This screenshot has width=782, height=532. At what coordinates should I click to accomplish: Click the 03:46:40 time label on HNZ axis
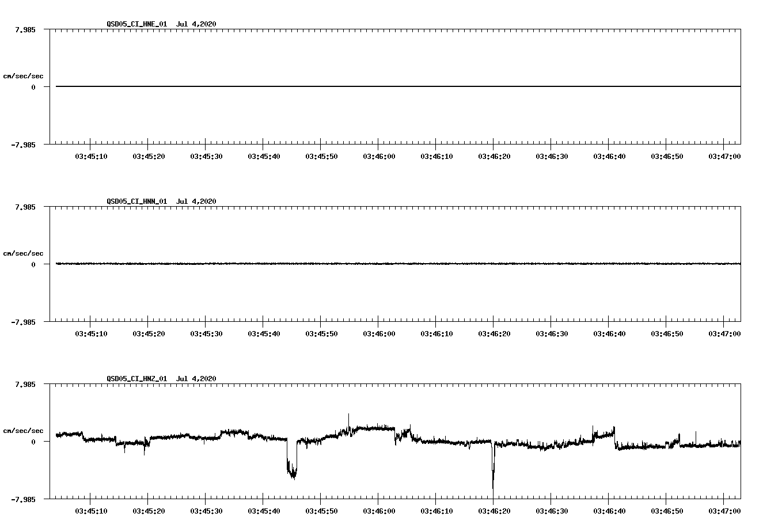(609, 511)
